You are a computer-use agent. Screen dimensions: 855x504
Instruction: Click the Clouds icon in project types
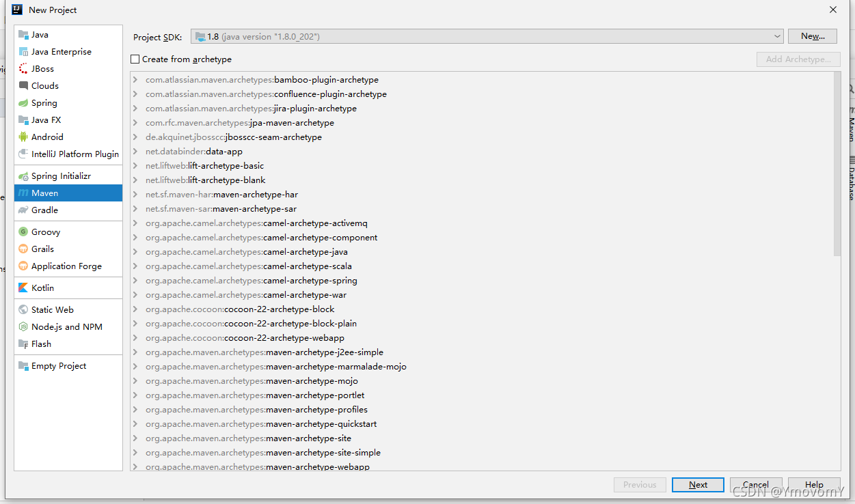pyautogui.click(x=23, y=86)
